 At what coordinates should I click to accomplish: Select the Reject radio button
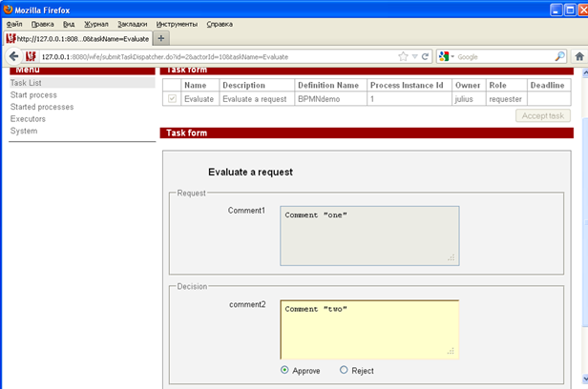pyautogui.click(x=344, y=370)
